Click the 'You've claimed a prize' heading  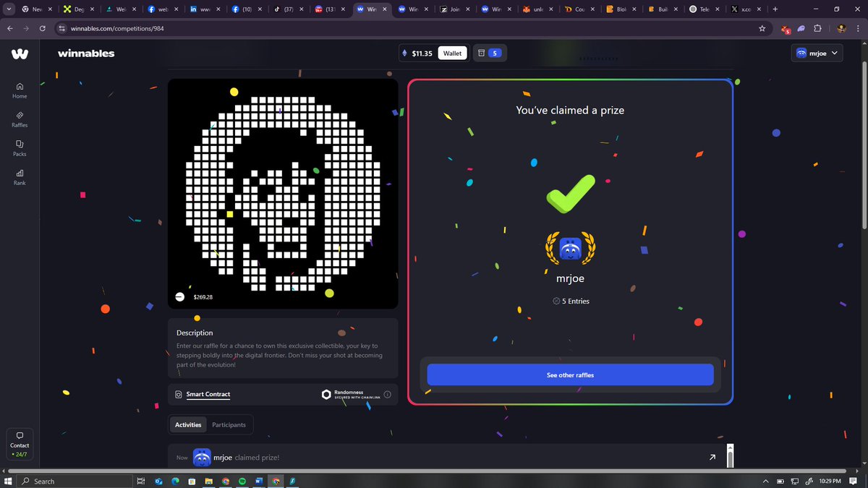[570, 111]
